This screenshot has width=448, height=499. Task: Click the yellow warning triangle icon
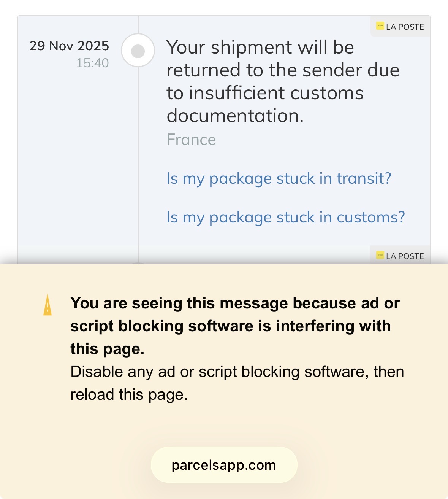tap(47, 305)
